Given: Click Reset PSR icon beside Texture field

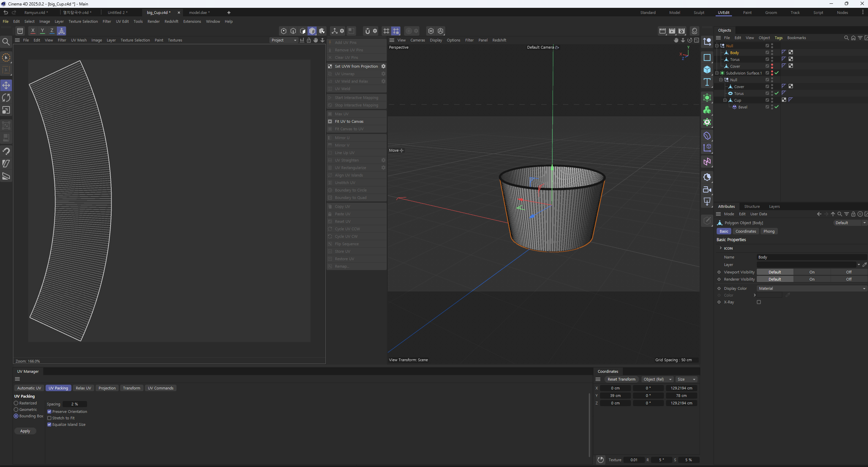Looking at the screenshot, I should 601,460.
